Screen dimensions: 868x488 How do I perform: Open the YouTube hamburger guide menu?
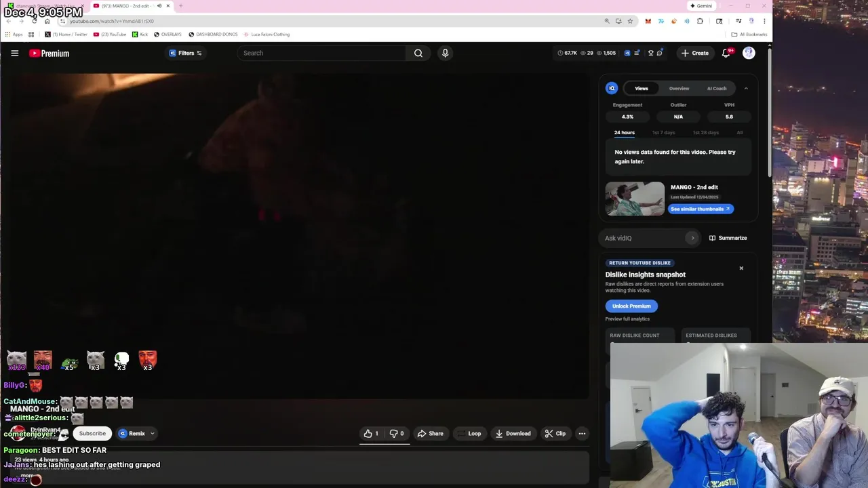coord(14,53)
